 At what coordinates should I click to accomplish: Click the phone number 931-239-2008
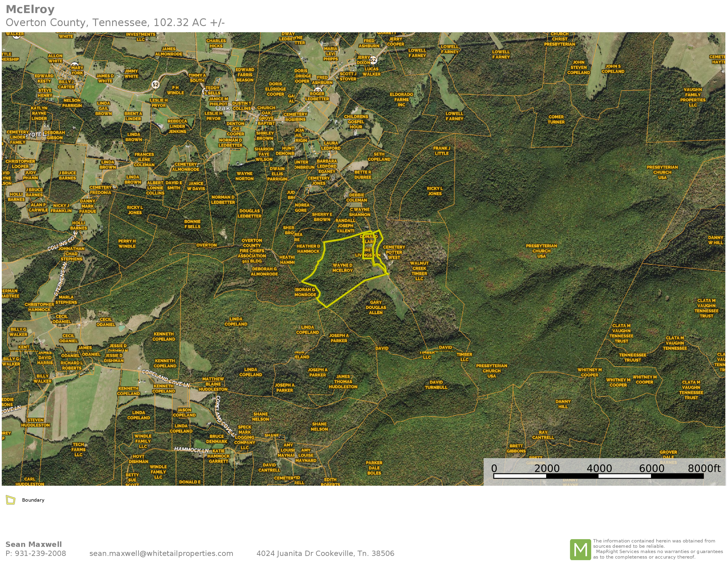(x=40, y=553)
